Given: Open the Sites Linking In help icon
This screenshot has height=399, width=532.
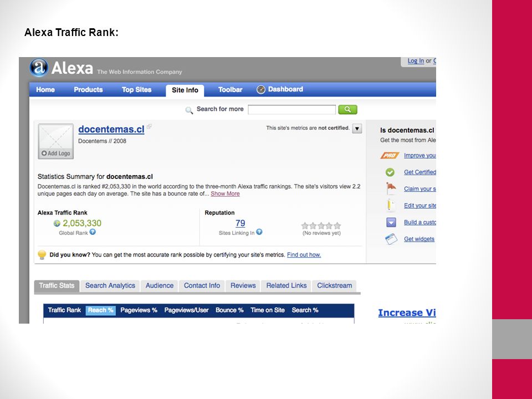Looking at the screenshot, I should point(259,232).
